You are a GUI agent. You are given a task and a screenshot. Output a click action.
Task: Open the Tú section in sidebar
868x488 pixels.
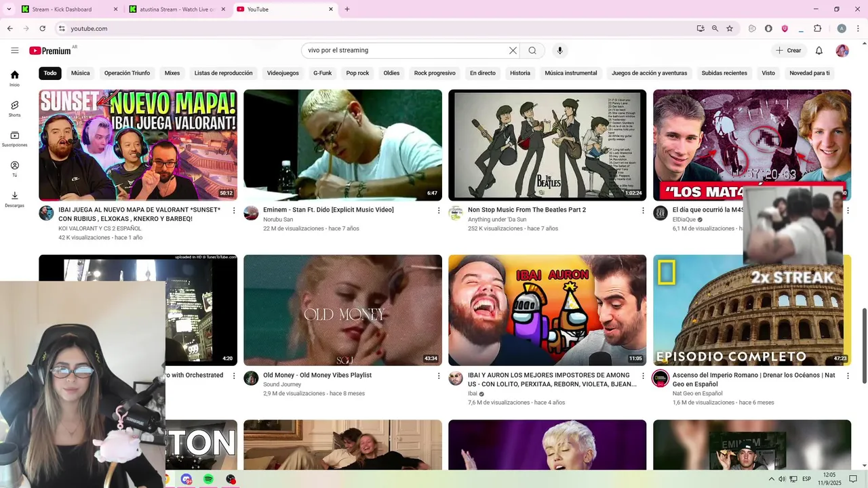coord(15,169)
